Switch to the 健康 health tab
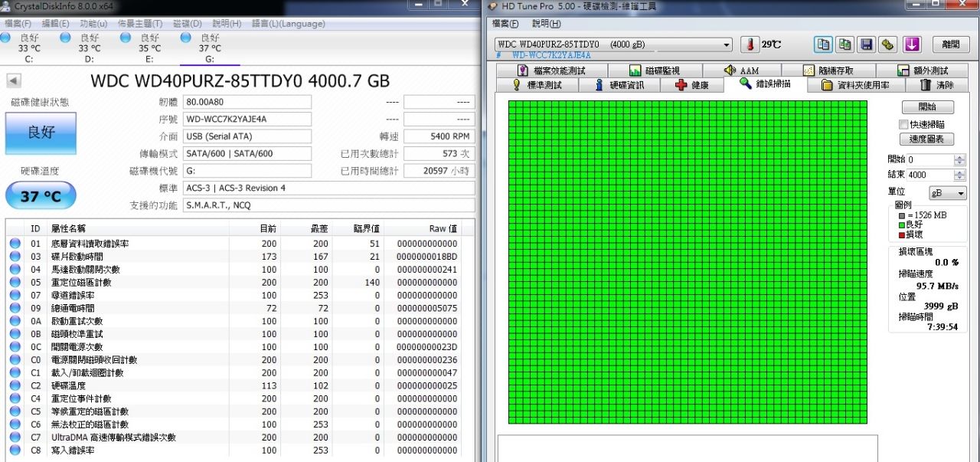Viewport: 980px width, 462px height. click(x=692, y=85)
